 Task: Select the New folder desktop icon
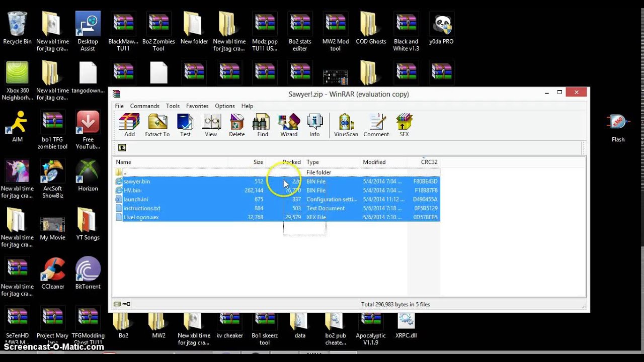[x=194, y=28]
